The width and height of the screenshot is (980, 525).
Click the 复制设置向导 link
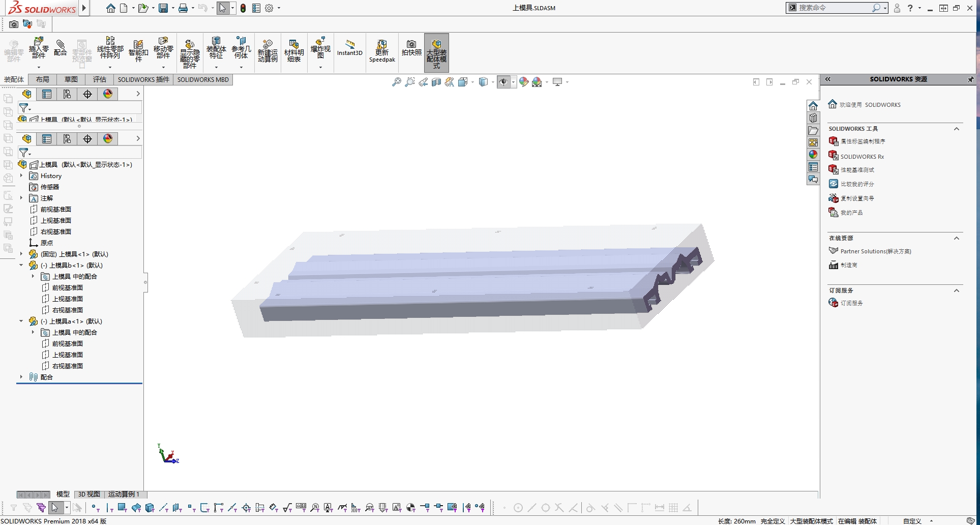click(857, 198)
